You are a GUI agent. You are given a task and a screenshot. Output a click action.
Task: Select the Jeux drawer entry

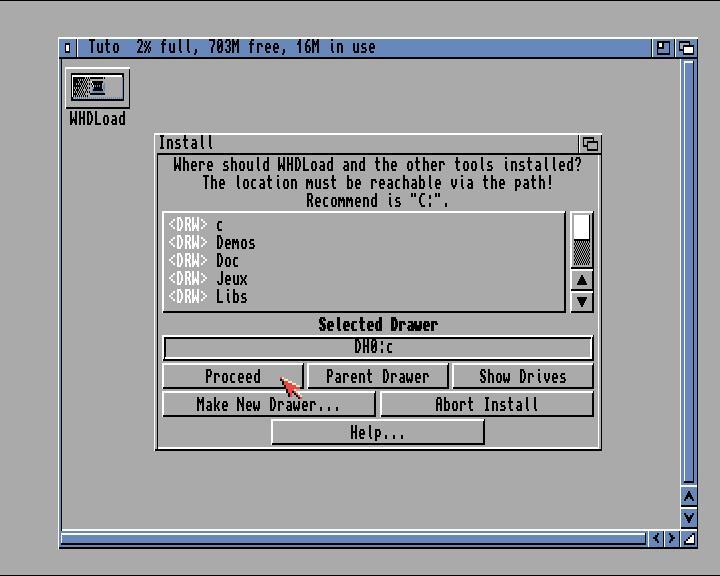click(x=364, y=278)
